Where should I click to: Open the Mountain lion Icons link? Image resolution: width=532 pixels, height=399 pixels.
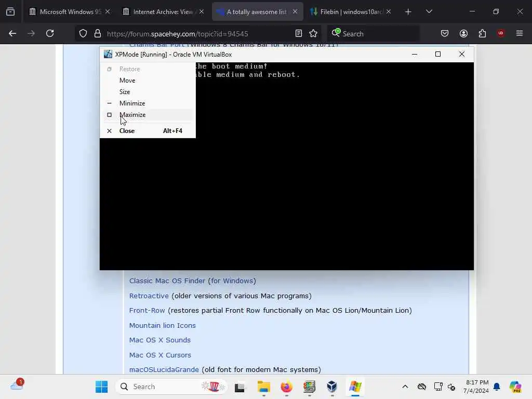(x=163, y=325)
